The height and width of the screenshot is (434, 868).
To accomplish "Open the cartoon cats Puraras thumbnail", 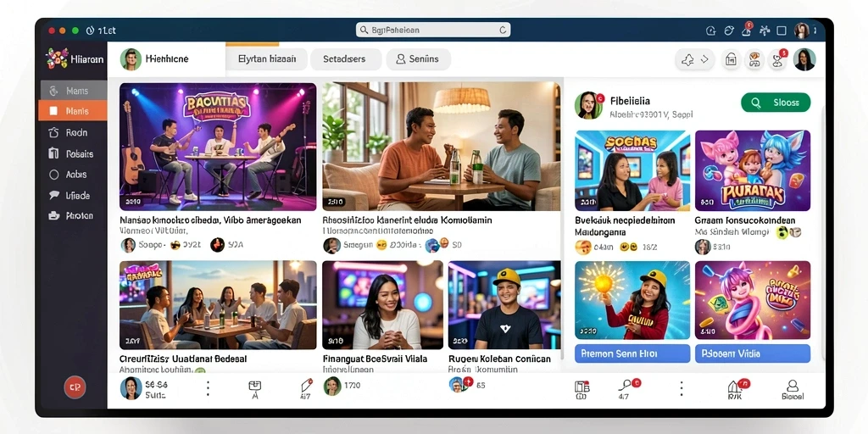I will pos(753,170).
